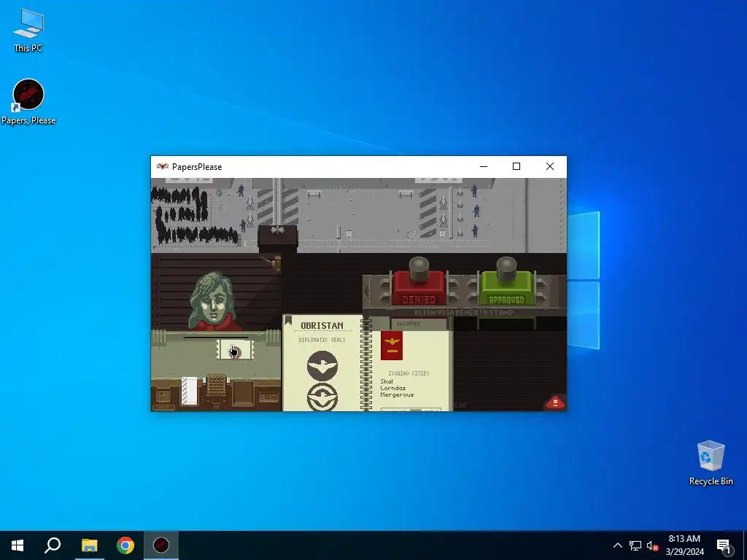
Task: Open taskbar Search
Action: tap(53, 545)
